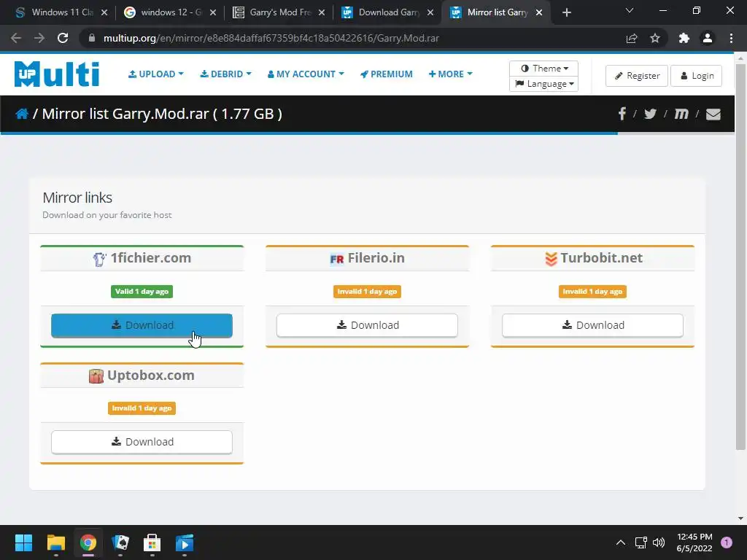The image size is (747, 560).
Task: Open the share page icon in address bar
Action: click(632, 38)
